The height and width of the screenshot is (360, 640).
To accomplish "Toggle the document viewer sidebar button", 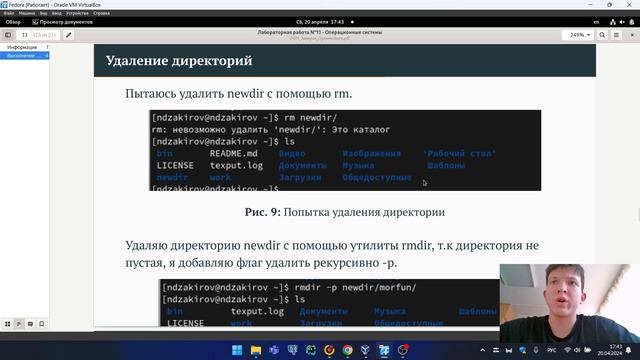I will tap(8, 35).
